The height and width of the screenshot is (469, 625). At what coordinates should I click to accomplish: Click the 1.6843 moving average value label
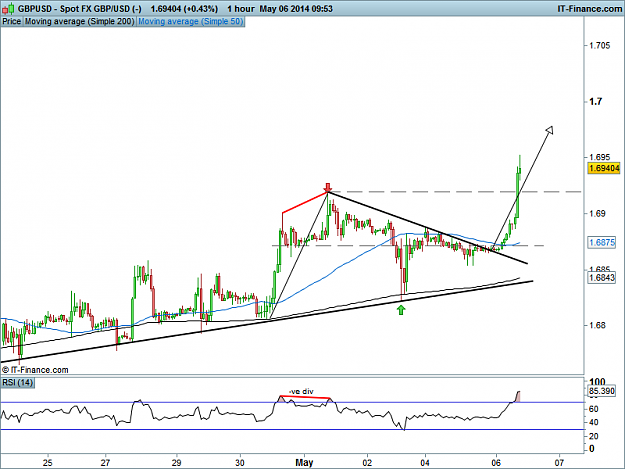(x=602, y=277)
